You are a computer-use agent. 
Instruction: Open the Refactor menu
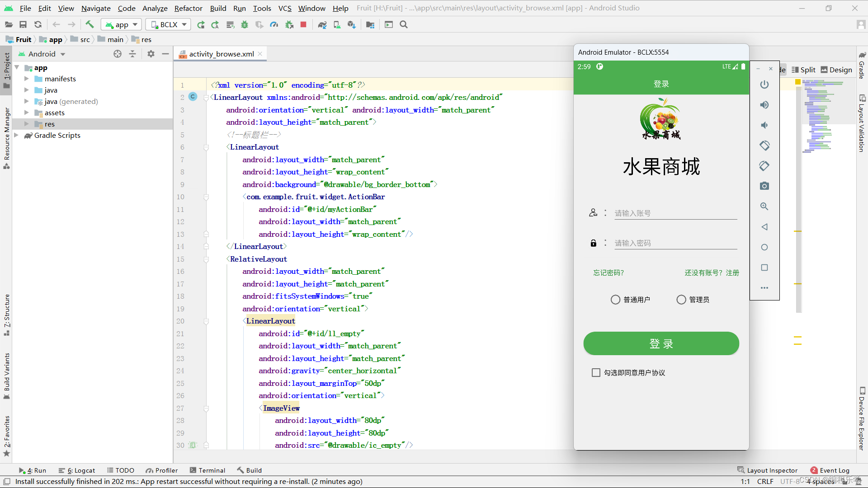coord(188,8)
